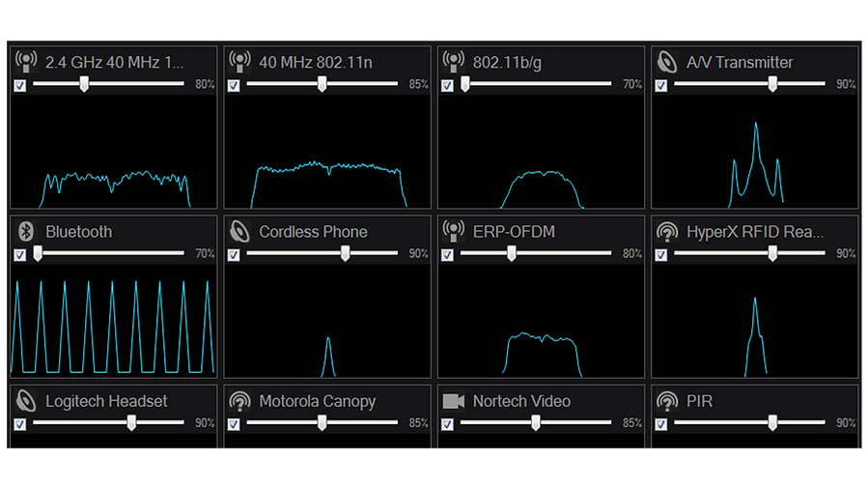The width and height of the screenshot is (868, 489).
Task: Click the A/V Transmitter waveform graph
Action: 755,159
